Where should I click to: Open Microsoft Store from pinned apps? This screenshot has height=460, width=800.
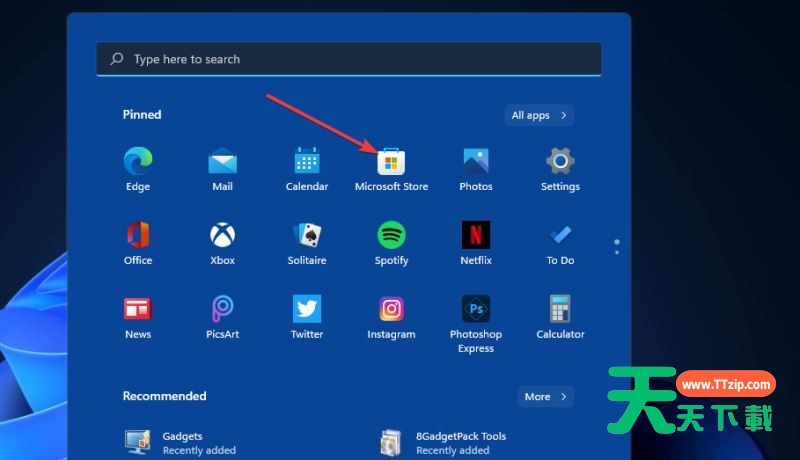tap(391, 169)
